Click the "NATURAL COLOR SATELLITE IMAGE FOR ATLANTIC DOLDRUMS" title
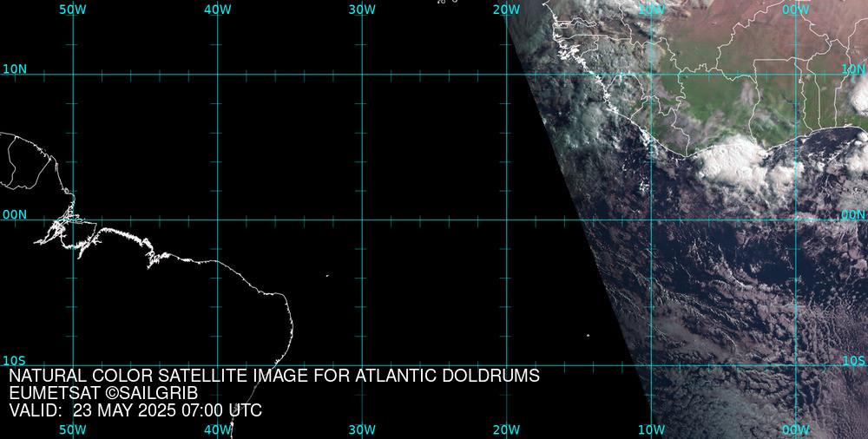 click(274, 376)
